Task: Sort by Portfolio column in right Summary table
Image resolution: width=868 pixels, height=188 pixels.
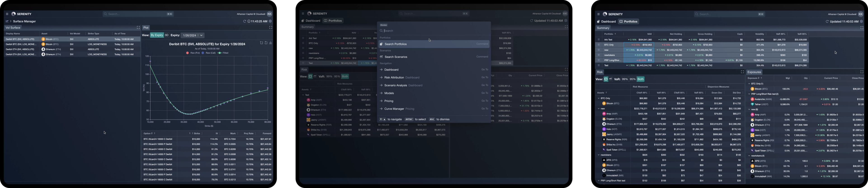Action: 610,34
